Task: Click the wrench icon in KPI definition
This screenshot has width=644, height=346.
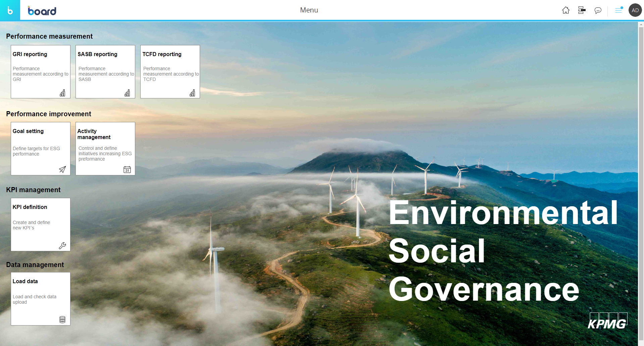Action: 62,246
